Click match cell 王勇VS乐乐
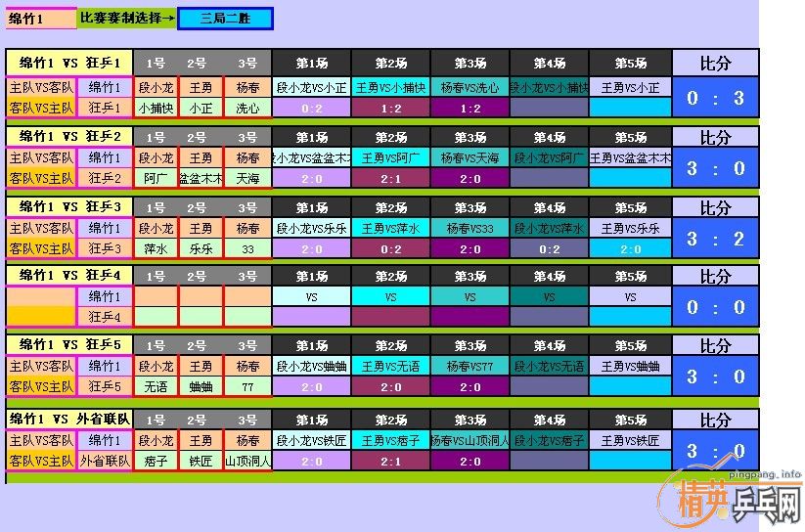805x532 pixels. [x=630, y=228]
